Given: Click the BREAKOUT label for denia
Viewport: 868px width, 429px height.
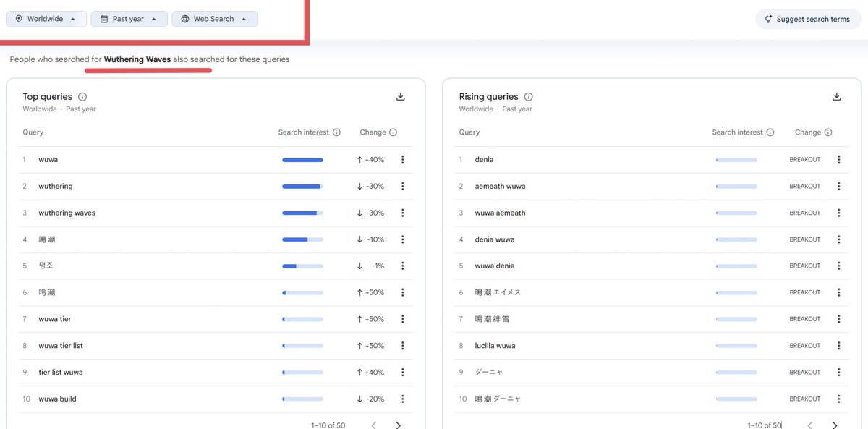Looking at the screenshot, I should click(805, 160).
